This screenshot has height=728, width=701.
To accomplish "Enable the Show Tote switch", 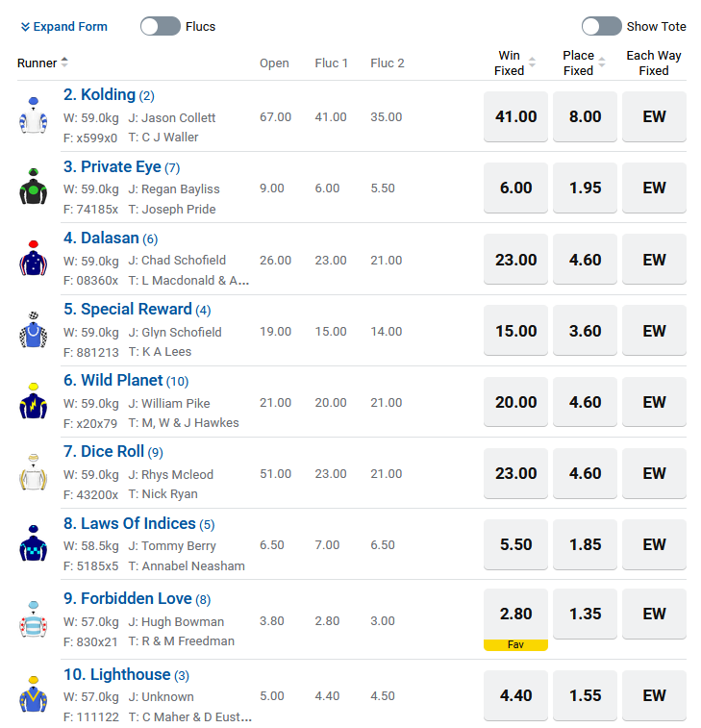I will 601,26.
